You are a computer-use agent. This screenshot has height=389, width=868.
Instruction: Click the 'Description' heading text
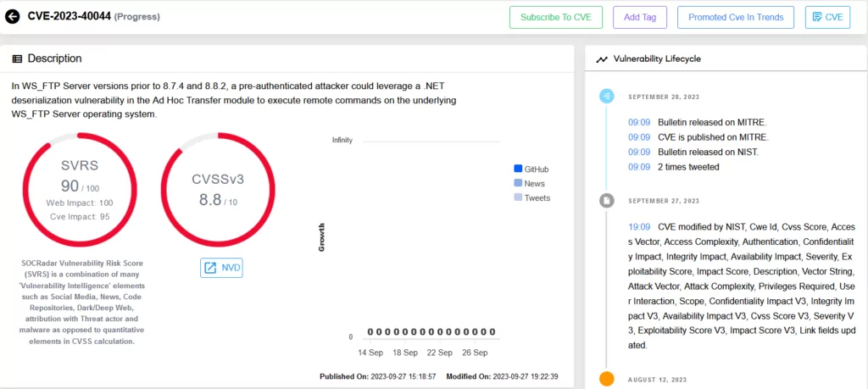pyautogui.click(x=55, y=58)
